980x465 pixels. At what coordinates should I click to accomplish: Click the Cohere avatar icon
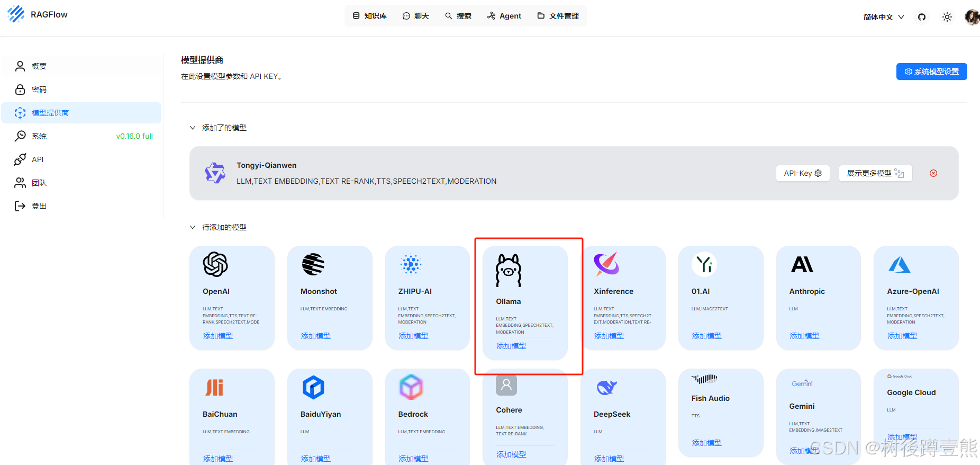click(x=506, y=385)
